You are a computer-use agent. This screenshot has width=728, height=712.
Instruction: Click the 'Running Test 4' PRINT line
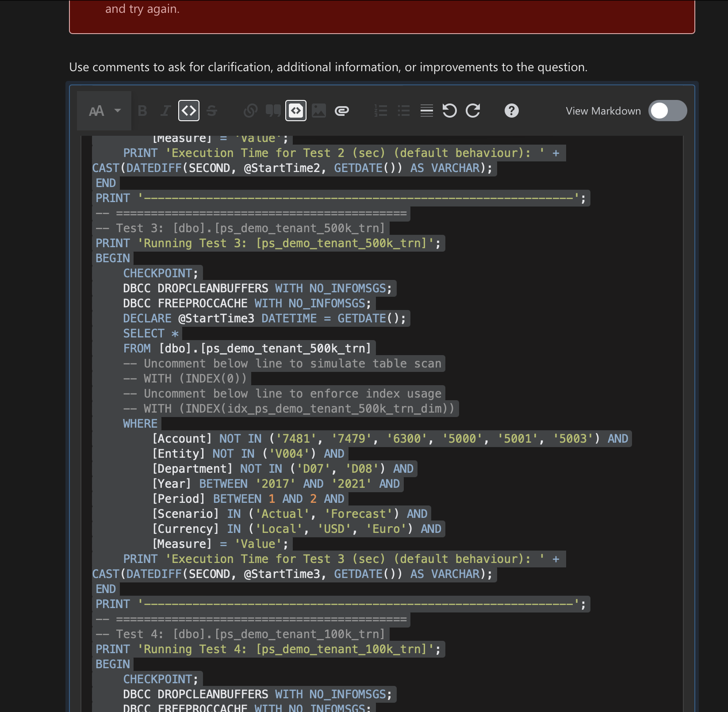tap(268, 649)
